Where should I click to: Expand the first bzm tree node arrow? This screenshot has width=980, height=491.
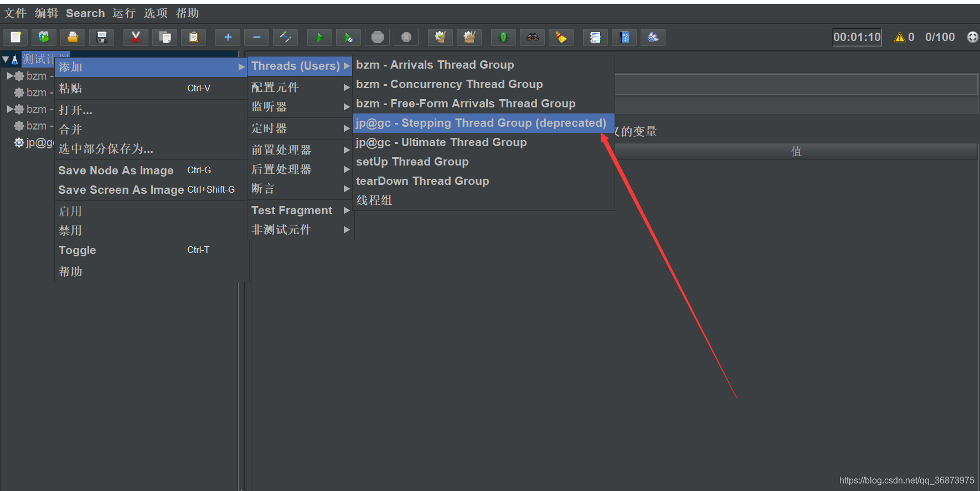click(x=10, y=76)
